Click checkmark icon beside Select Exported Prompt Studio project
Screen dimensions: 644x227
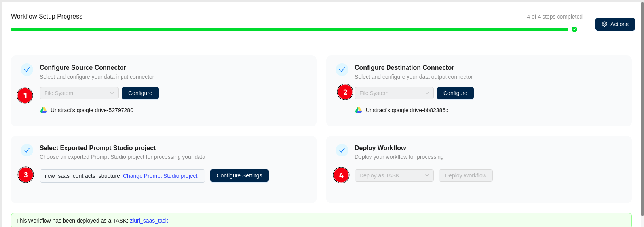point(27,150)
